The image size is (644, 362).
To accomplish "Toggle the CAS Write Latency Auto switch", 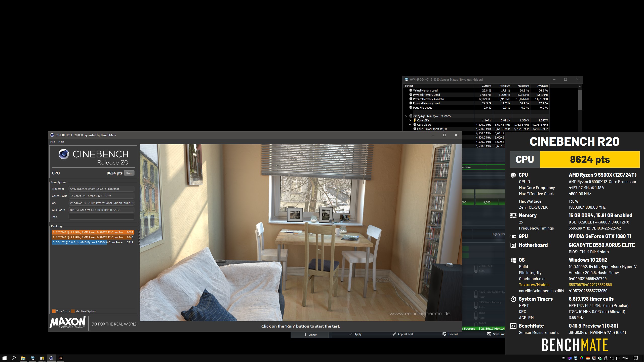I will (476, 305).
